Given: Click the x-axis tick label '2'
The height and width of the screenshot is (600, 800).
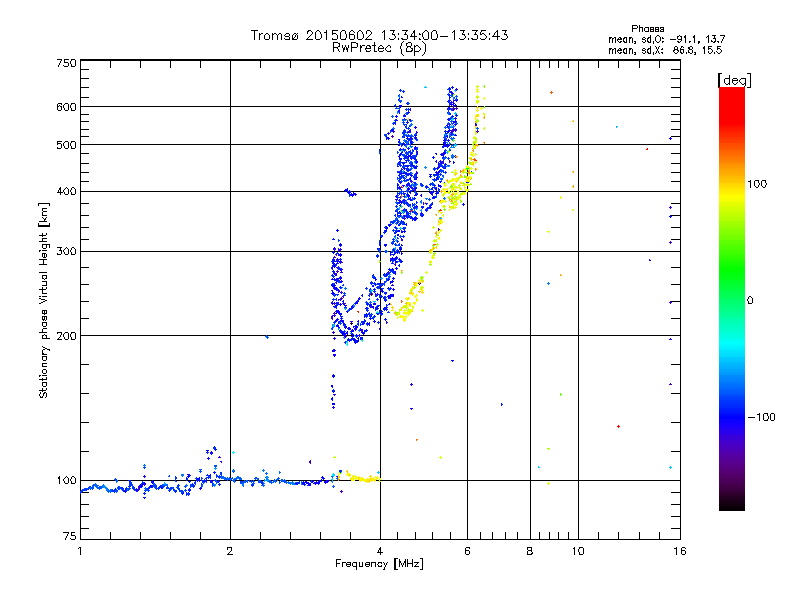Looking at the screenshot, I should pyautogui.click(x=230, y=551).
